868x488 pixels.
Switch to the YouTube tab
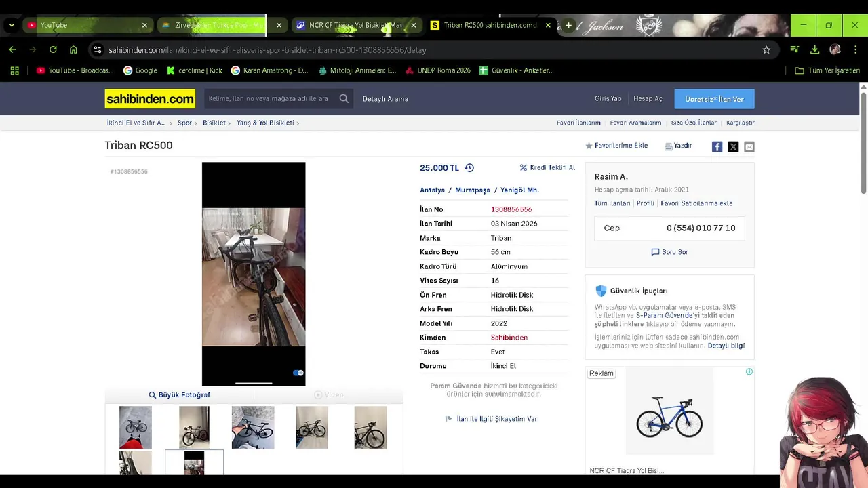(86, 25)
